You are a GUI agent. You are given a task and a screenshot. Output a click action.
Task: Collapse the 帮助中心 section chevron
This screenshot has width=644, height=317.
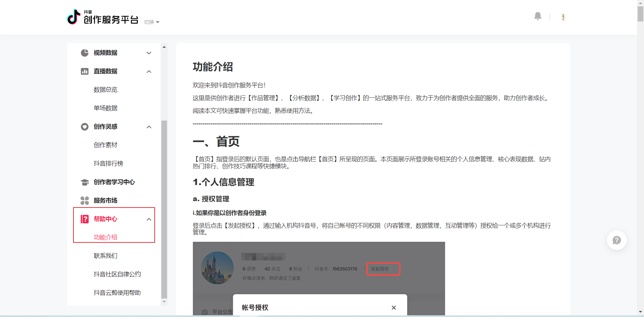149,219
